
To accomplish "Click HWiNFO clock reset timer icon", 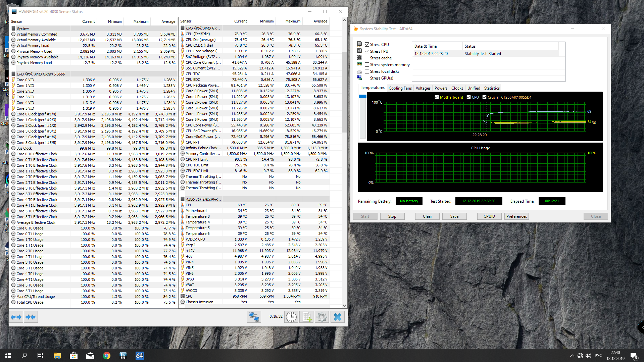I will pyautogui.click(x=291, y=317).
